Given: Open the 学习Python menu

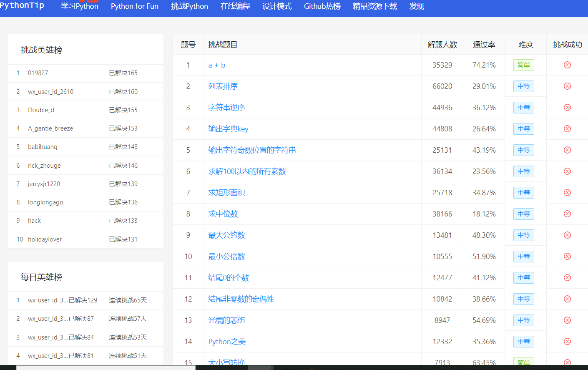Looking at the screenshot, I should tap(79, 6).
